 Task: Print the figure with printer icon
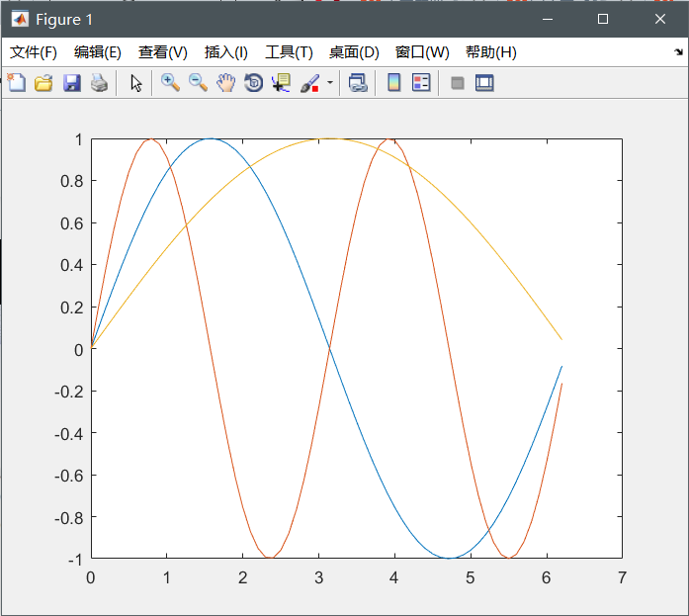[99, 83]
